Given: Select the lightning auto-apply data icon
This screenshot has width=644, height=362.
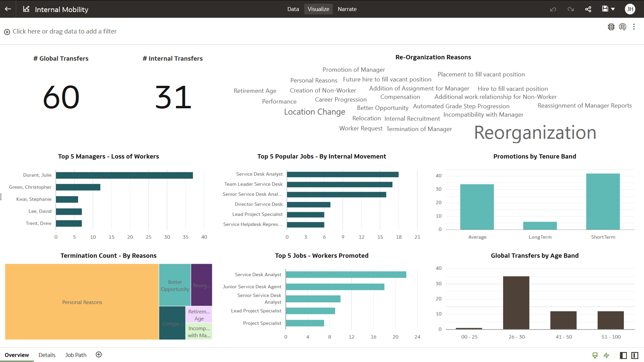Looking at the screenshot, I should tap(606, 355).
